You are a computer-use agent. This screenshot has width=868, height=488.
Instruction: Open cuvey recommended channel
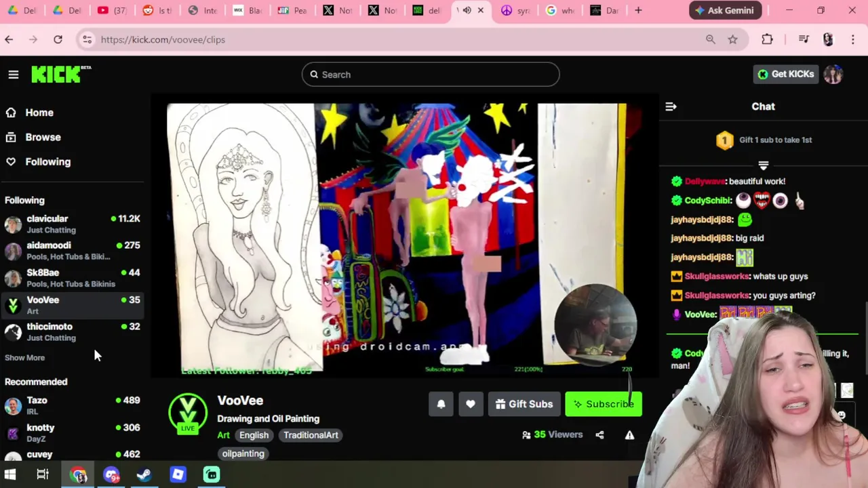[x=73, y=455]
